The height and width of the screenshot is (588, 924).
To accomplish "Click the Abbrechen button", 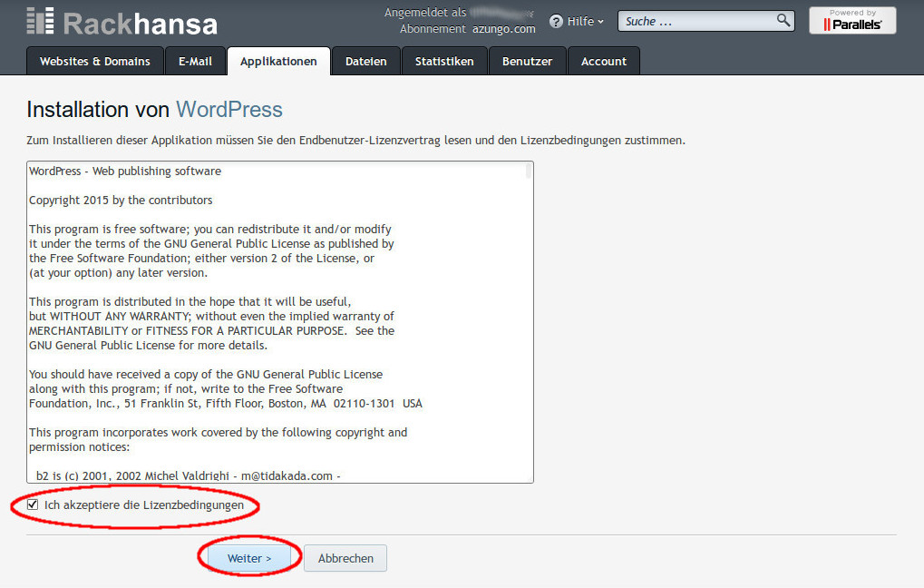I will click(345, 558).
